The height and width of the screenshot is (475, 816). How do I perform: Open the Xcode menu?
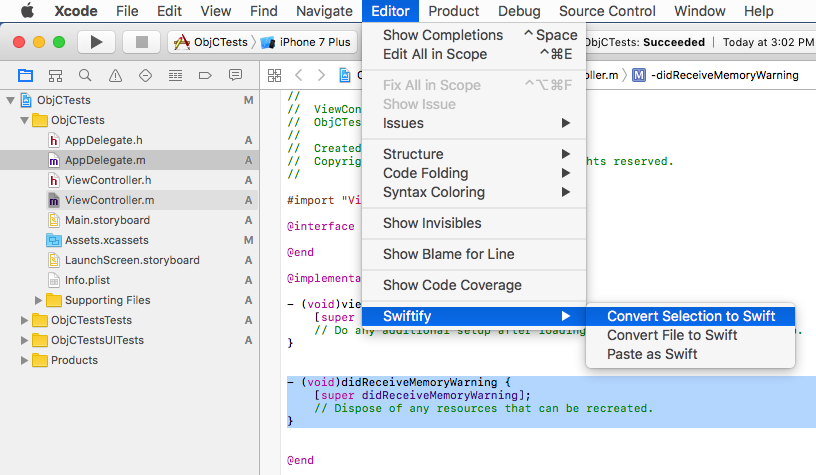point(76,11)
